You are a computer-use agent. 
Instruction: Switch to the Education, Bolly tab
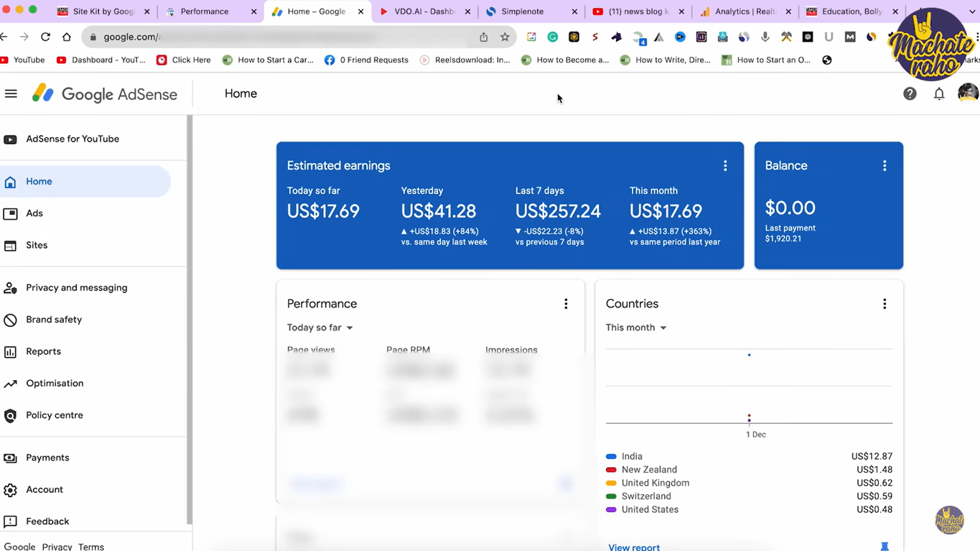851,11
